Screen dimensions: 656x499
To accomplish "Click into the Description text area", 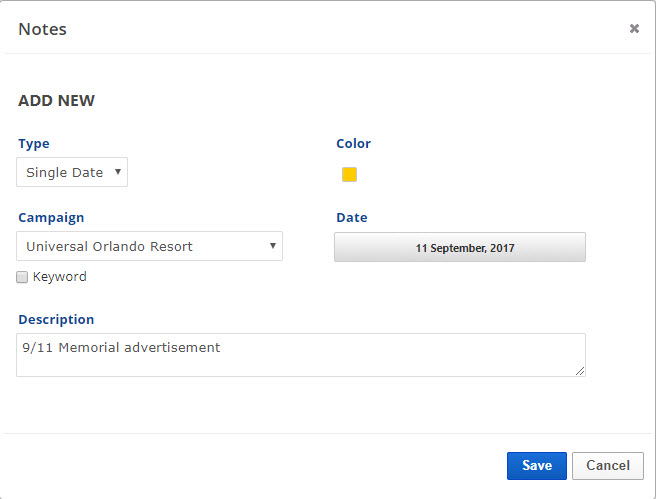I will (300, 355).
